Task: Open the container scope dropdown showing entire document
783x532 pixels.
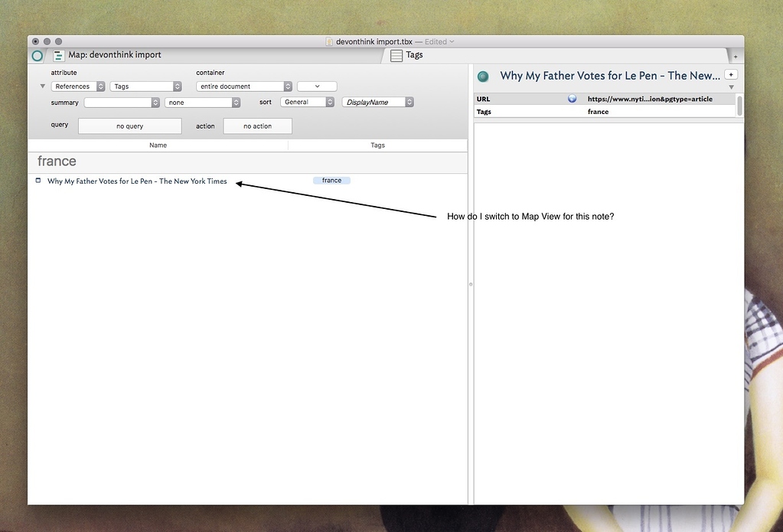Action: tap(243, 86)
